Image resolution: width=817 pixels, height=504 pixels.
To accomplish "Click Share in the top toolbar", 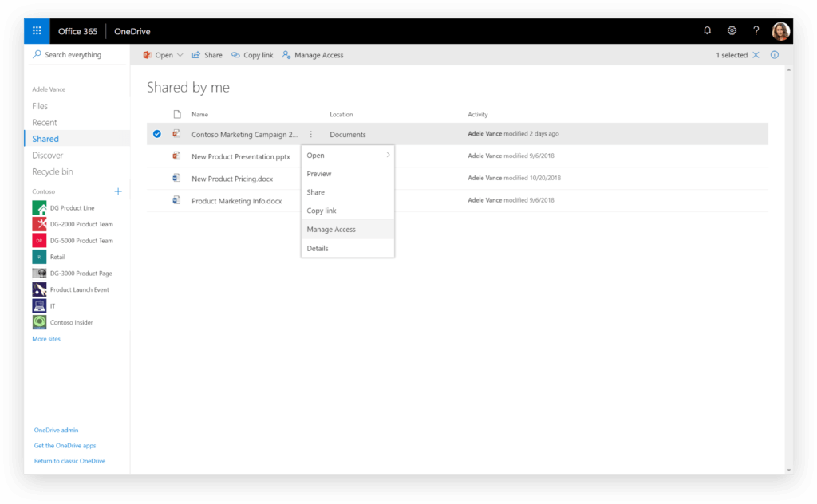I will click(x=207, y=55).
